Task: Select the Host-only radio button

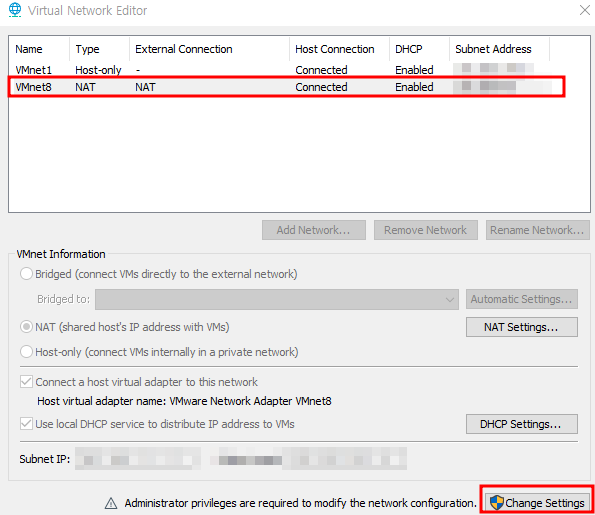Action: (26, 352)
